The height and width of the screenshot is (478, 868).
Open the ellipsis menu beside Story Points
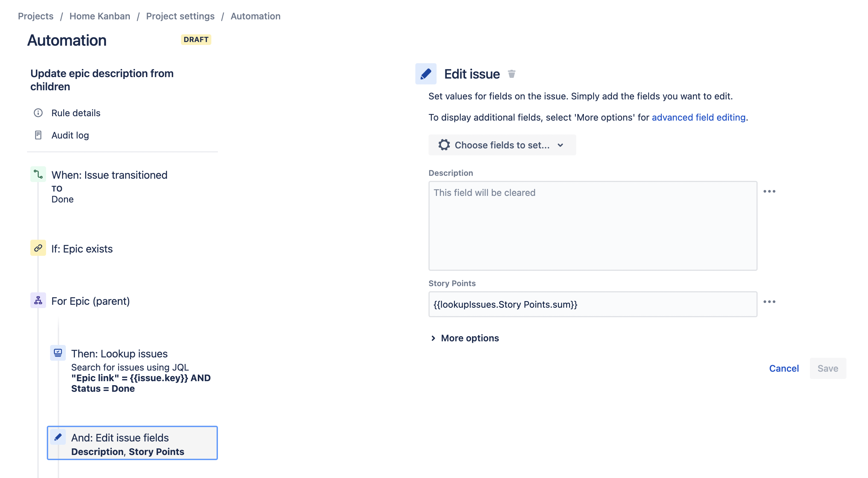coord(770,301)
